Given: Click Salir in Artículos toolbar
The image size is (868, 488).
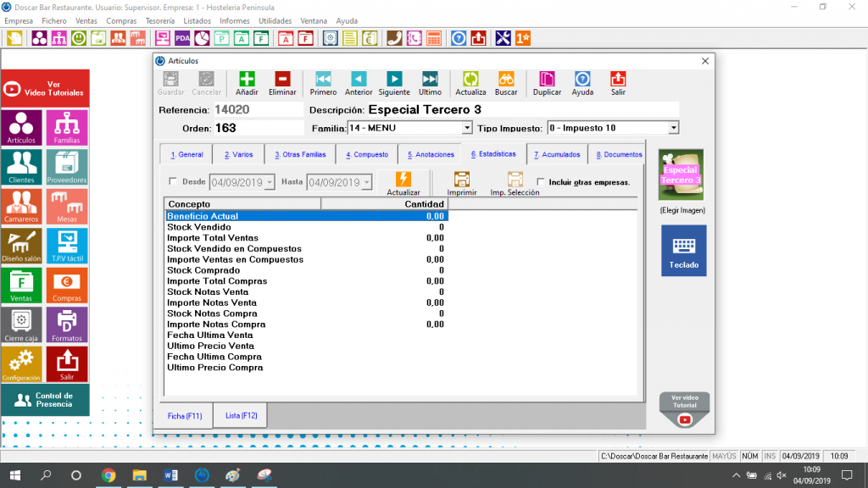Looking at the screenshot, I should (618, 84).
